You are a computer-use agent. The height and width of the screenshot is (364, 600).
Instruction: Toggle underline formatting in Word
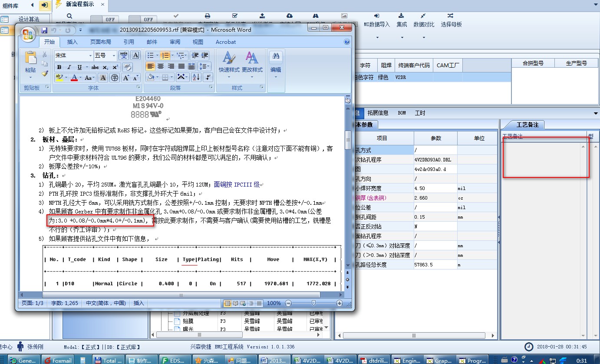79,67
